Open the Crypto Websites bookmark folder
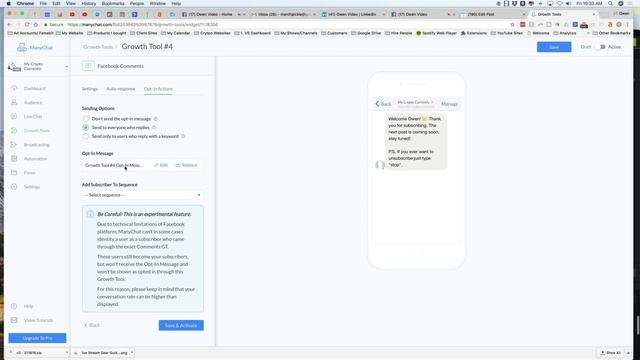This screenshot has width=640, height=360. [211, 33]
